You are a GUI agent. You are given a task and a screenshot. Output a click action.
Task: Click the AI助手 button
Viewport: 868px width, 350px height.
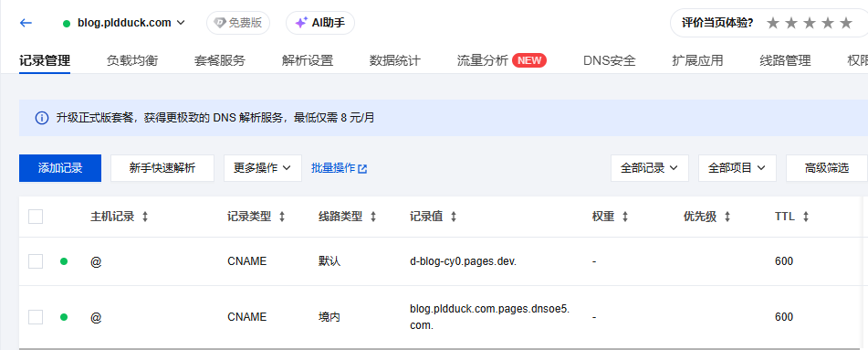coord(320,23)
